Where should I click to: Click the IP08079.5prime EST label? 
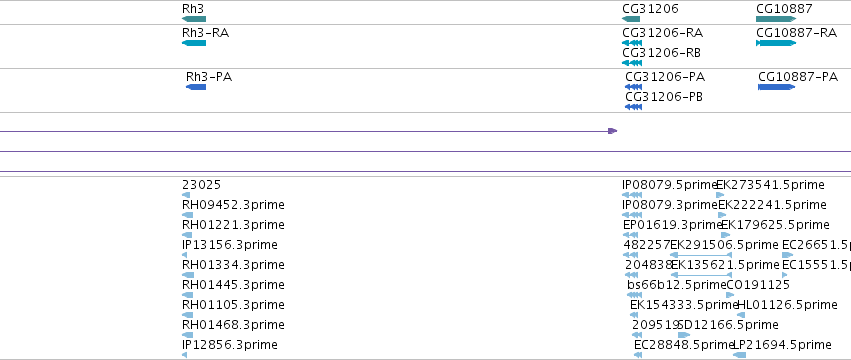coord(670,185)
